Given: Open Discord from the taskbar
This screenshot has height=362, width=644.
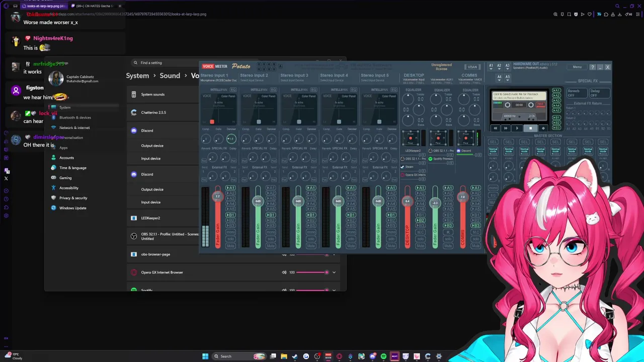Looking at the screenshot, I should coord(372,356).
